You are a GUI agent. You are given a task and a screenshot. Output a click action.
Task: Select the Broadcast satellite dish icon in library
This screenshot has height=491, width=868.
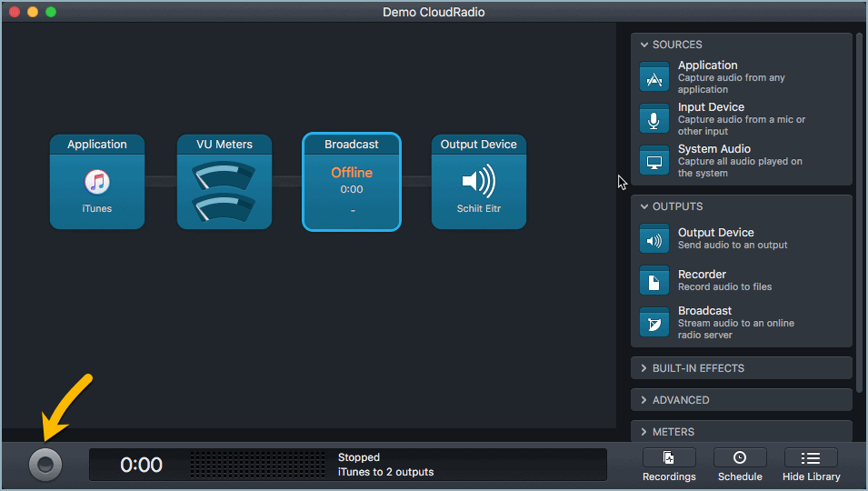653,322
